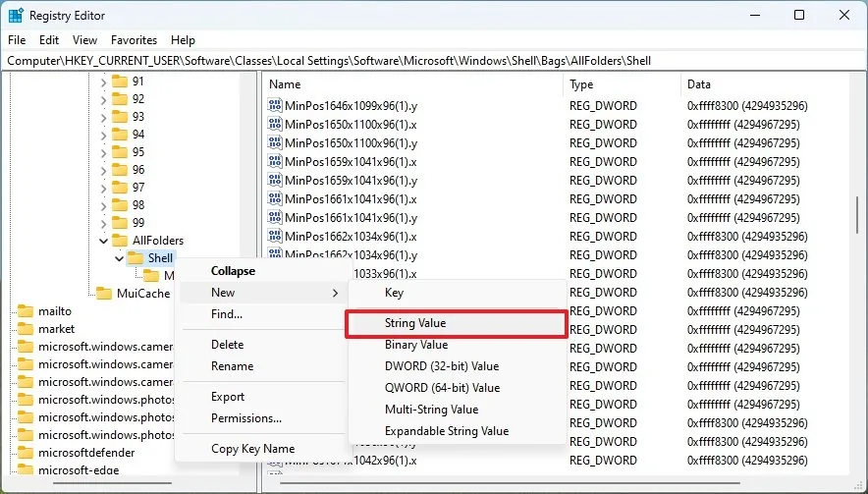
Task: Choose Collapse in the context menu
Action: (x=264, y=271)
